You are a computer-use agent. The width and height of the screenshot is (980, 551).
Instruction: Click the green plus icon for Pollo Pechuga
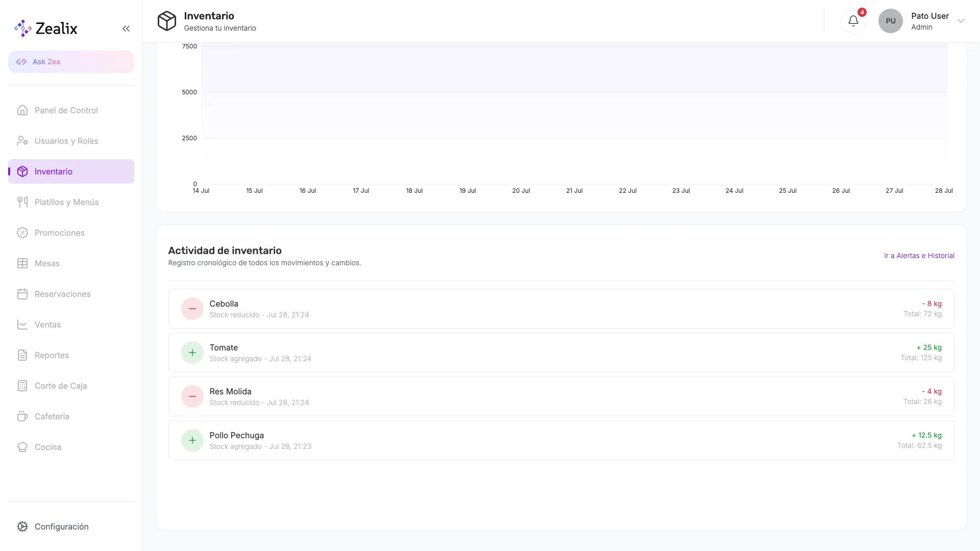coord(192,440)
